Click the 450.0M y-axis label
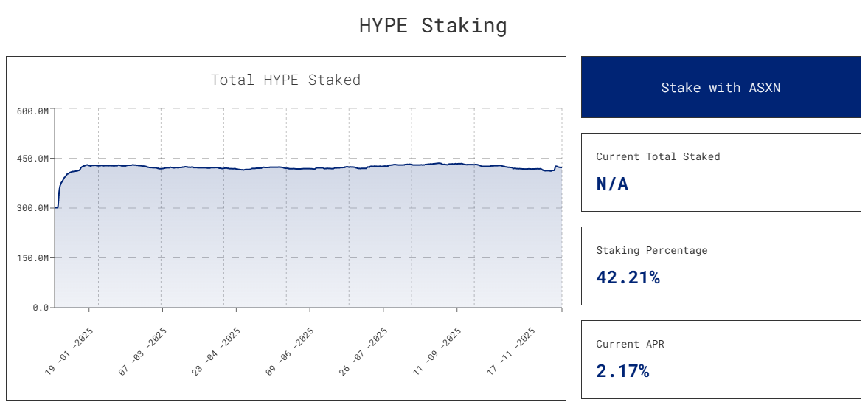The image size is (868, 408). pyautogui.click(x=32, y=159)
